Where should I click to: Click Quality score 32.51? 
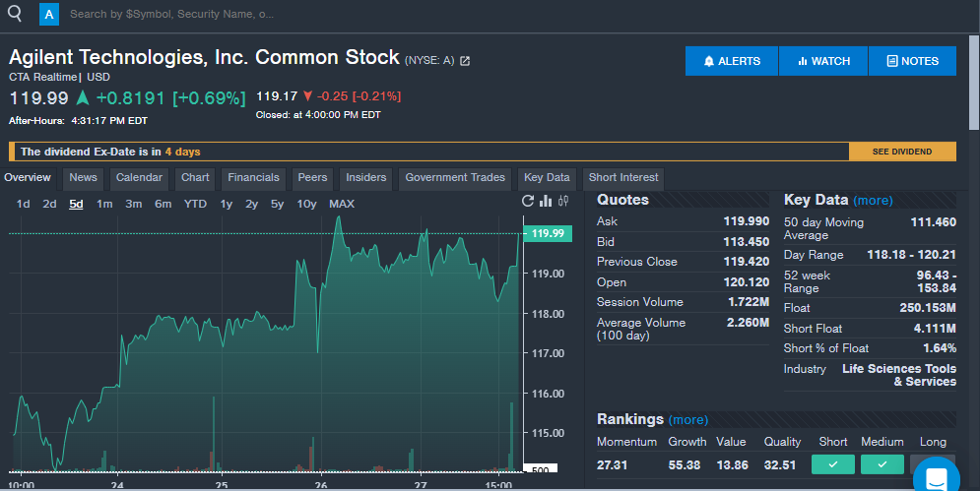click(780, 465)
